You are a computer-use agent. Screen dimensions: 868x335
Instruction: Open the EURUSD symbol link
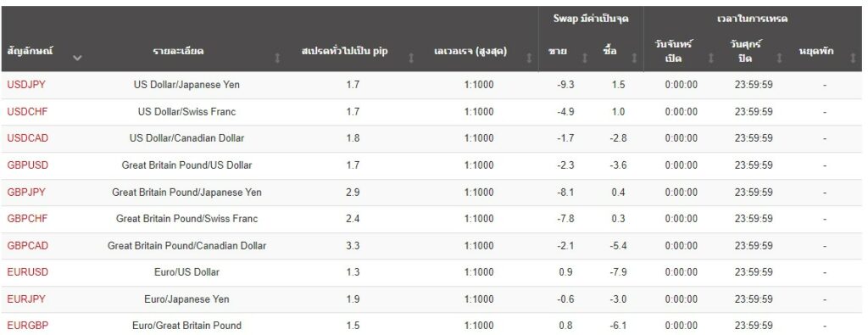click(28, 272)
